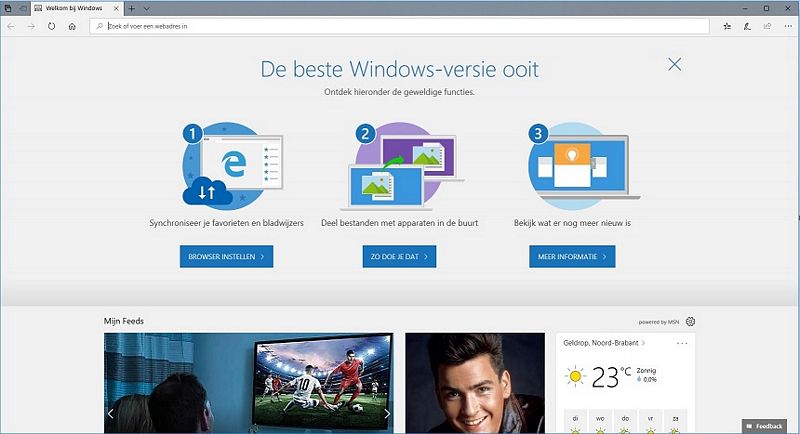This screenshot has height=434, width=800.
Task: Open the Edge settings and more menu
Action: coord(788,26)
